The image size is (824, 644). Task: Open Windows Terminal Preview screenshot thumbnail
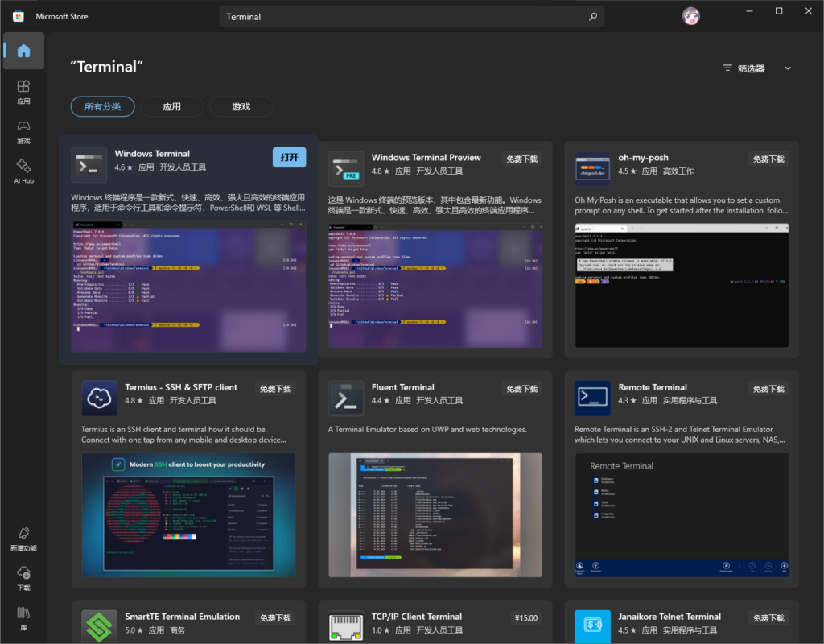tap(435, 286)
